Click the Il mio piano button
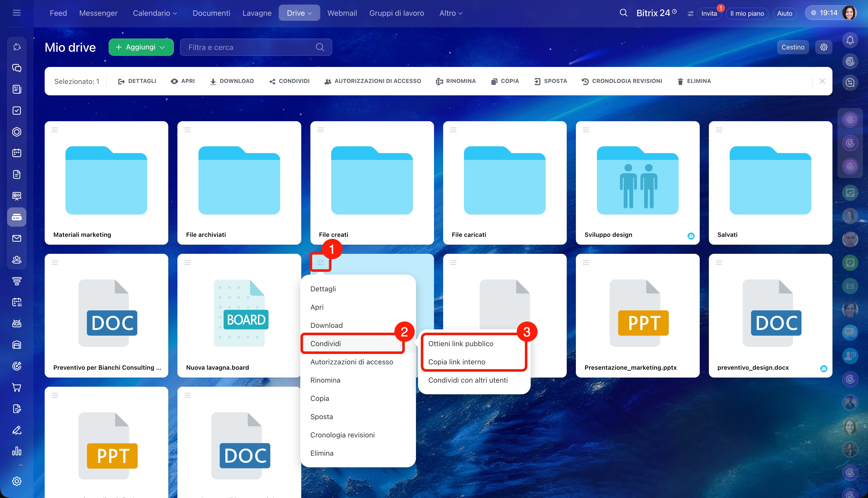 (x=747, y=13)
